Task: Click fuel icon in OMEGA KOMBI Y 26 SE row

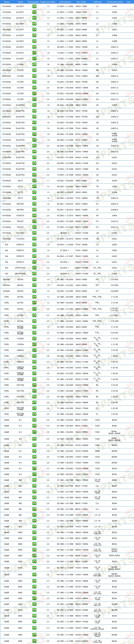Action: (x=34, y=373)
